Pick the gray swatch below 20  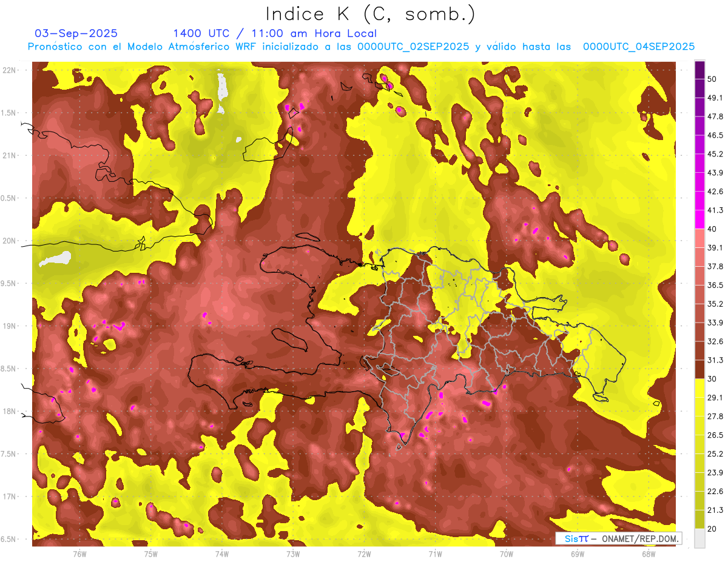699,538
